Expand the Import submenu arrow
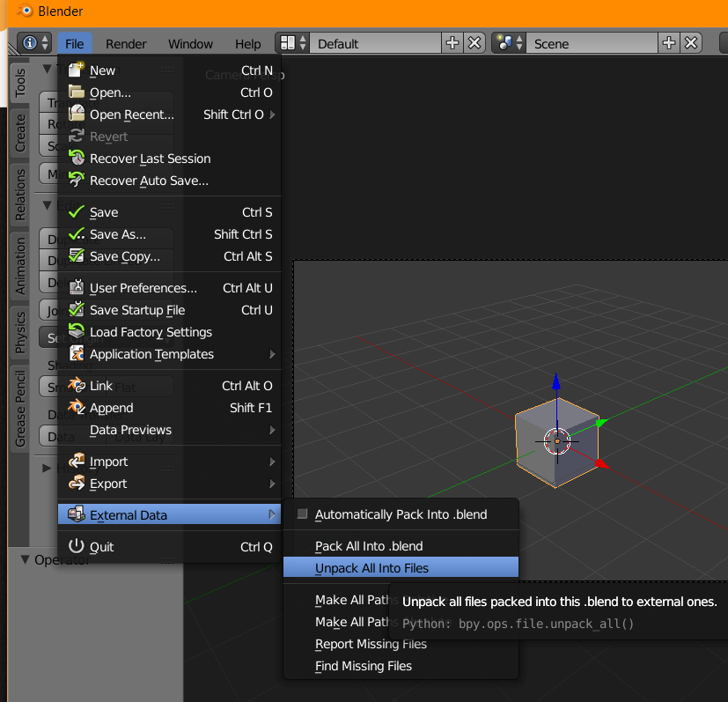 273,462
